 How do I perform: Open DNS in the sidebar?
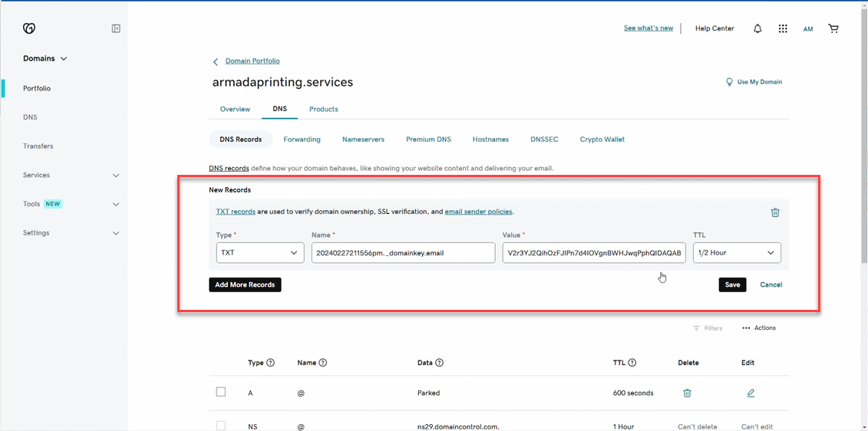pos(30,117)
